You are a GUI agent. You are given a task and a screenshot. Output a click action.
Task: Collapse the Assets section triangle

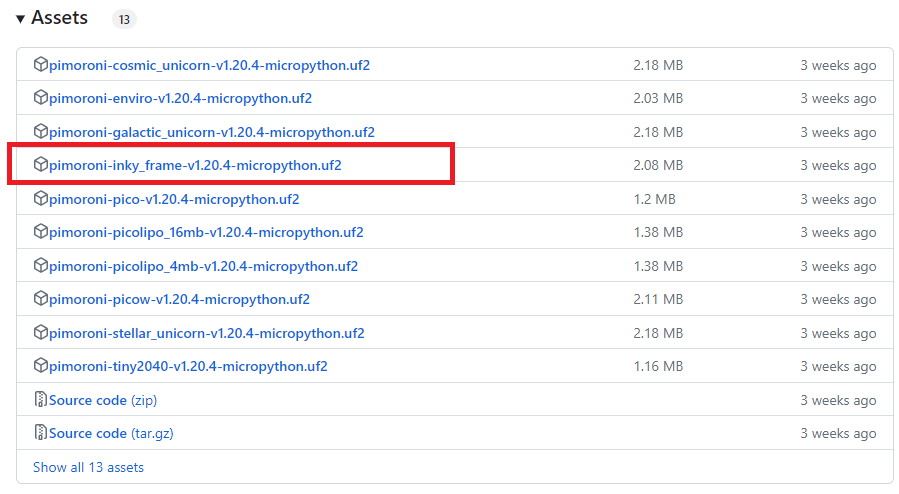pyautogui.click(x=21, y=19)
